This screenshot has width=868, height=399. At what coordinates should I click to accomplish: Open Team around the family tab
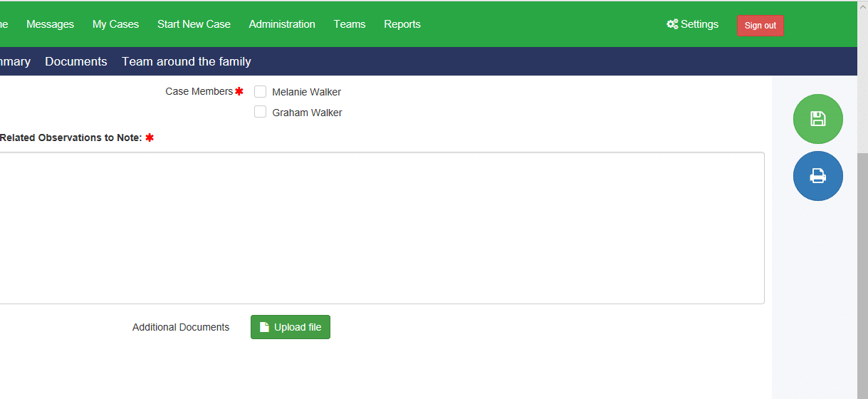[187, 62]
